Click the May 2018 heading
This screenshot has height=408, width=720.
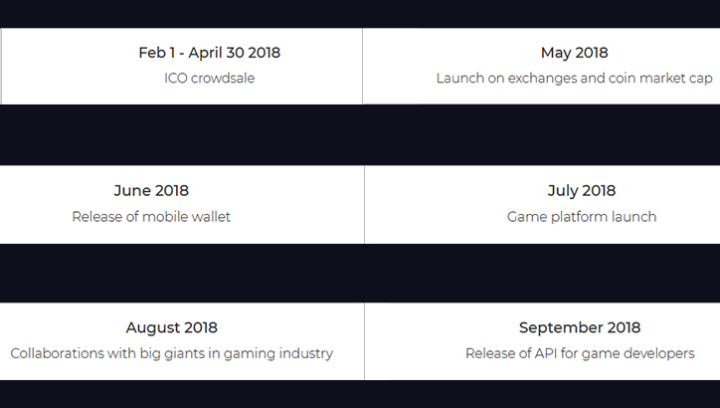click(x=574, y=53)
